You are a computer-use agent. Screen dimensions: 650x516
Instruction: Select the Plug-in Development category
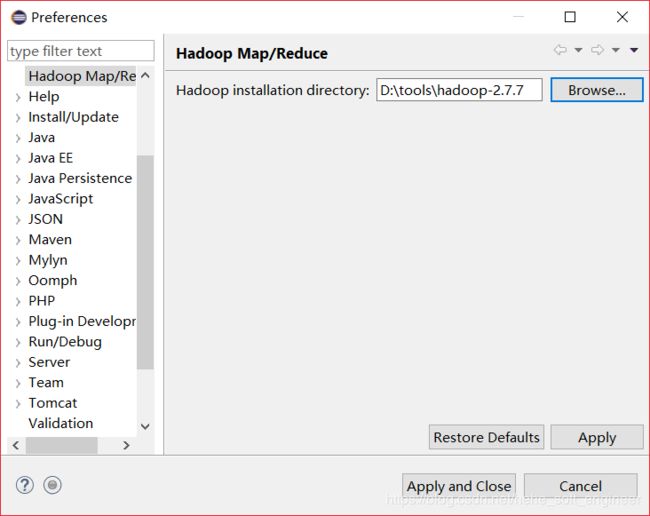tap(82, 321)
